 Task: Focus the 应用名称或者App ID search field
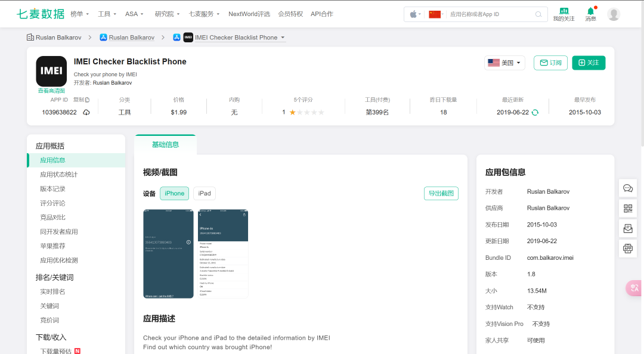(x=491, y=14)
